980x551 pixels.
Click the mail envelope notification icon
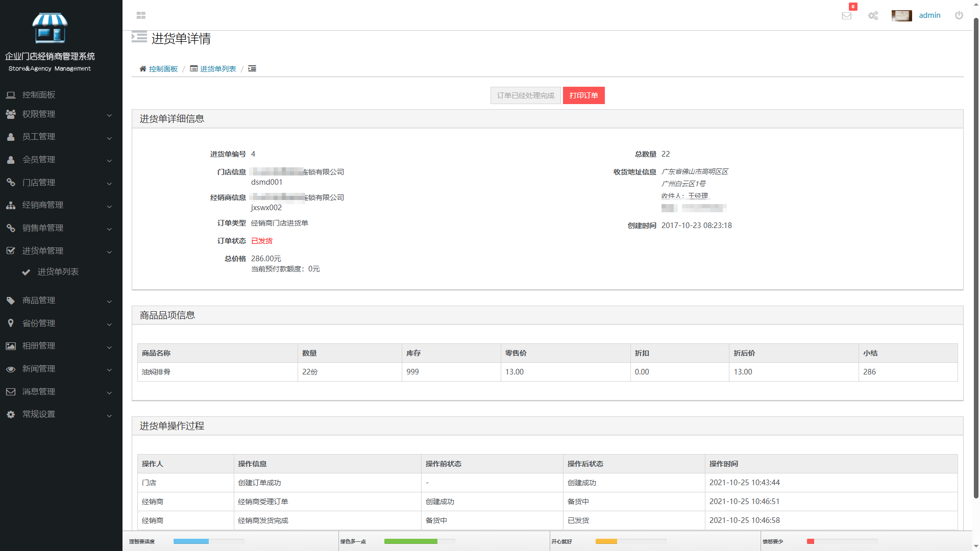tap(847, 16)
